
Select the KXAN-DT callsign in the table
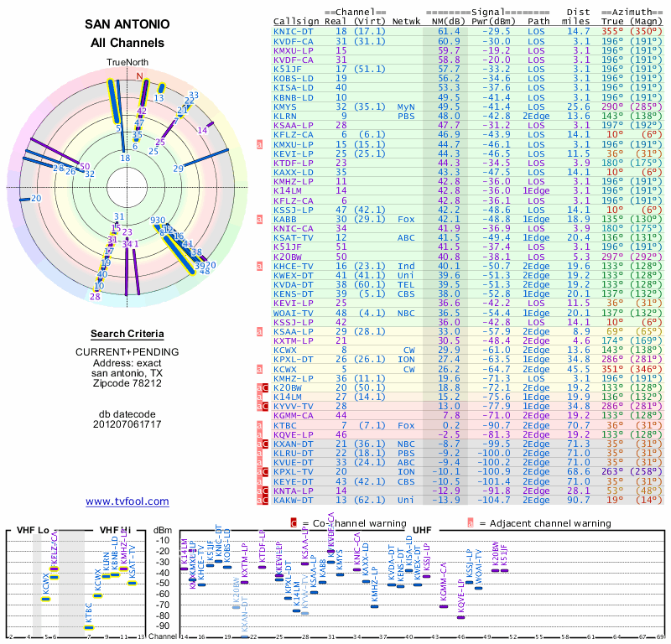click(x=294, y=444)
